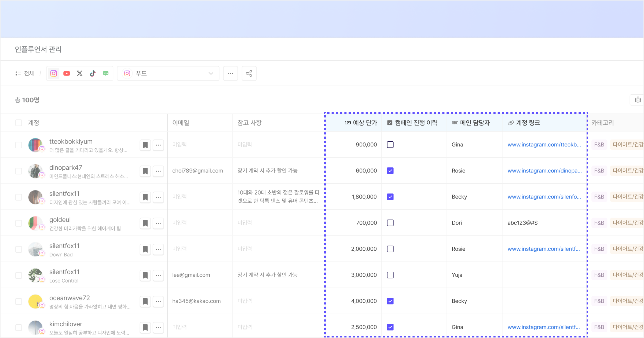This screenshot has width=644, height=338.
Task: Bookmark the tteokbokkiyum account
Action: [145, 145]
